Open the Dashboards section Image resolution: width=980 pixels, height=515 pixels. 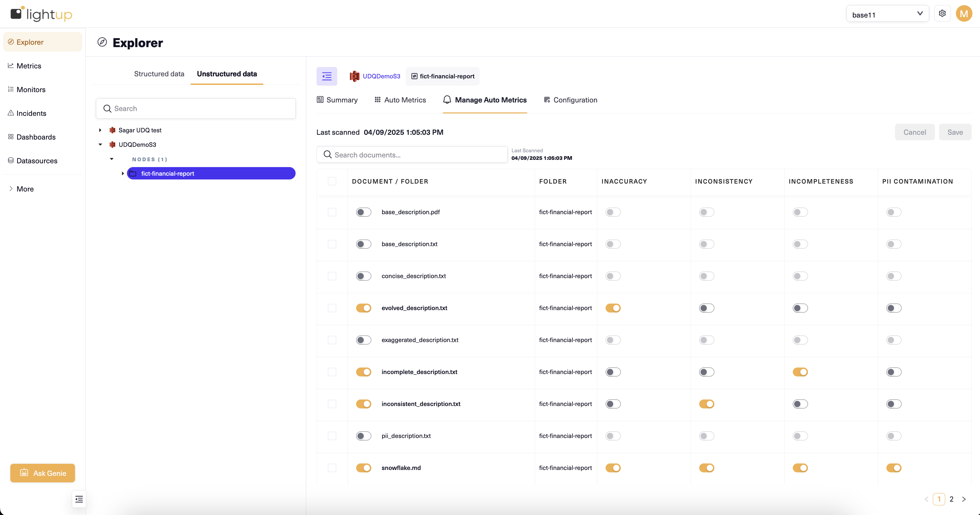tap(36, 137)
